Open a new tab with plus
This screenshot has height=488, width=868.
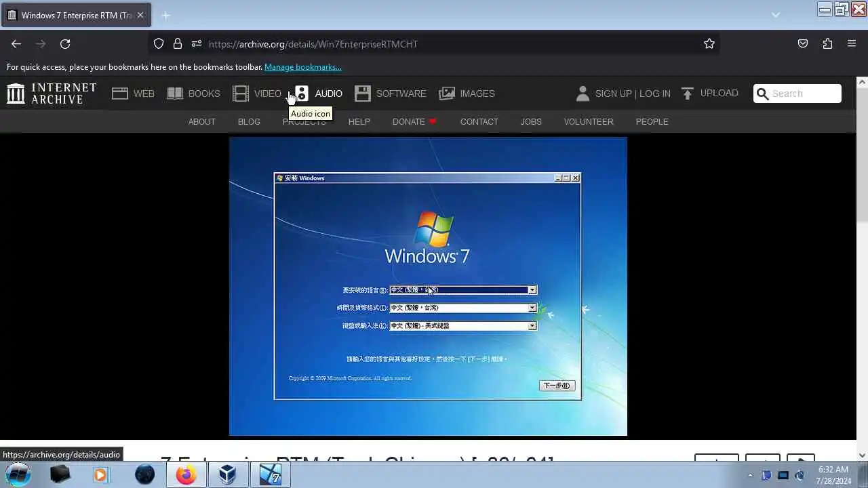point(165,15)
